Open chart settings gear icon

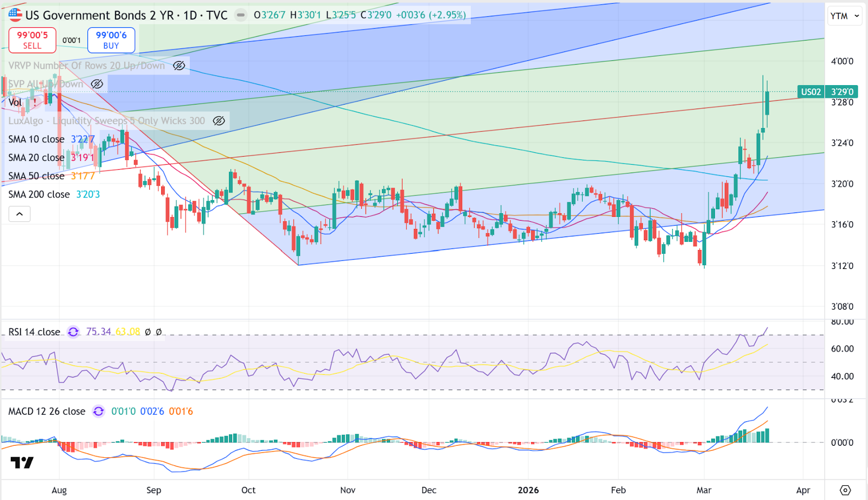845,490
